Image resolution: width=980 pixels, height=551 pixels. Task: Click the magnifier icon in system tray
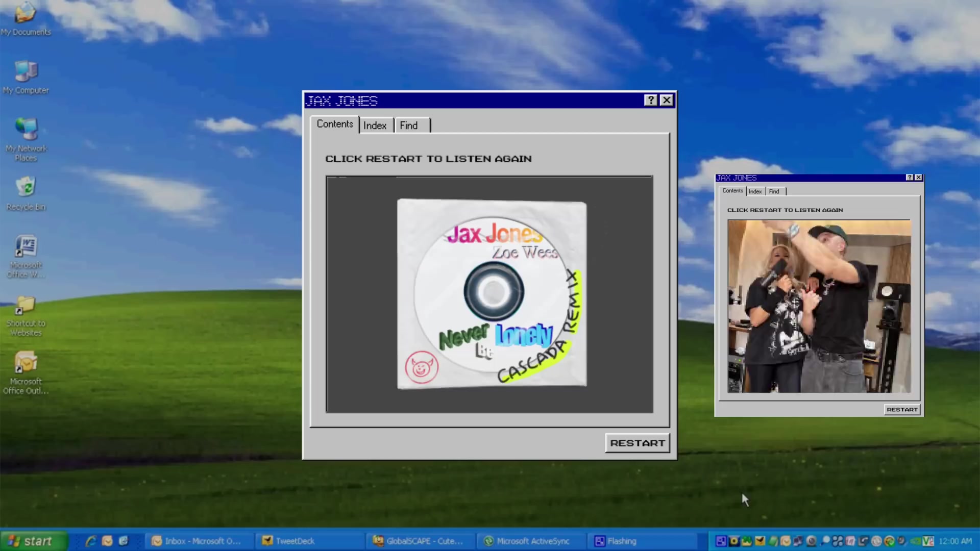(825, 541)
